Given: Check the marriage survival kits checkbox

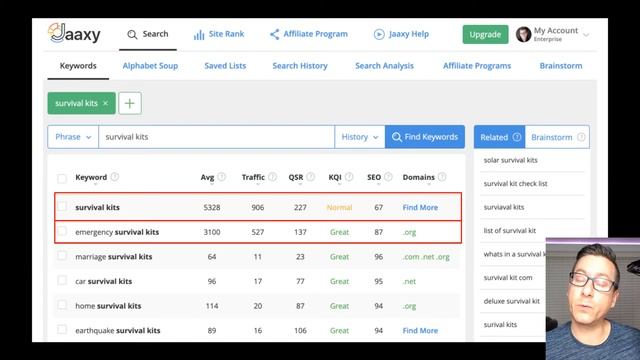Looking at the screenshot, I should pos(62,256).
